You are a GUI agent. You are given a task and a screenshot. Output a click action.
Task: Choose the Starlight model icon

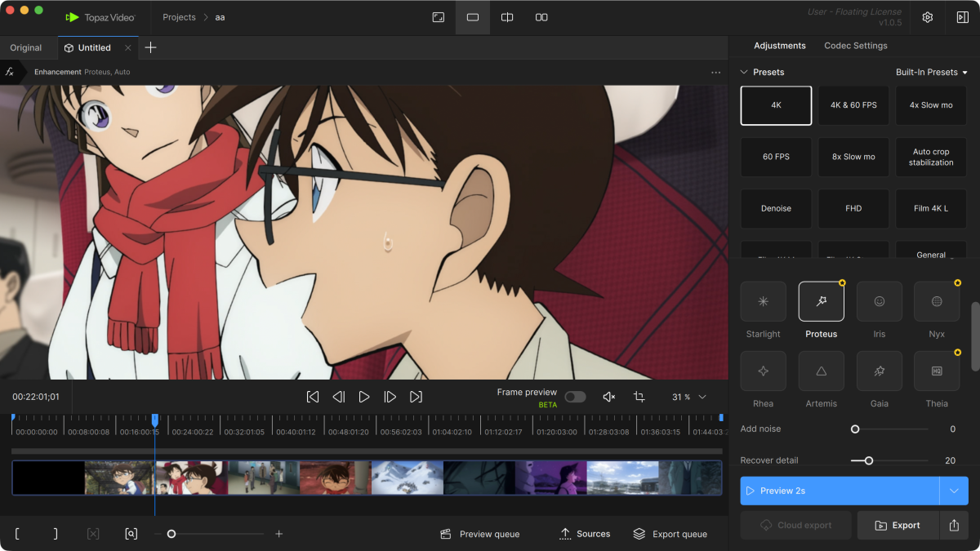[x=763, y=301]
